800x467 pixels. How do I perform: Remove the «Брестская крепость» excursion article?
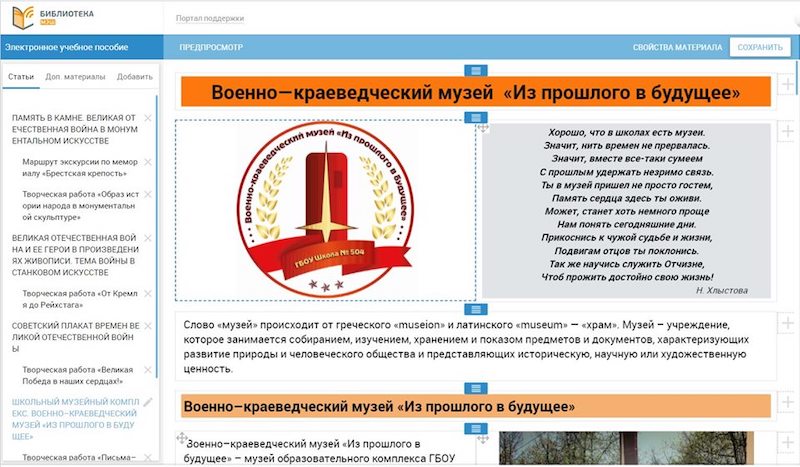click(x=148, y=161)
